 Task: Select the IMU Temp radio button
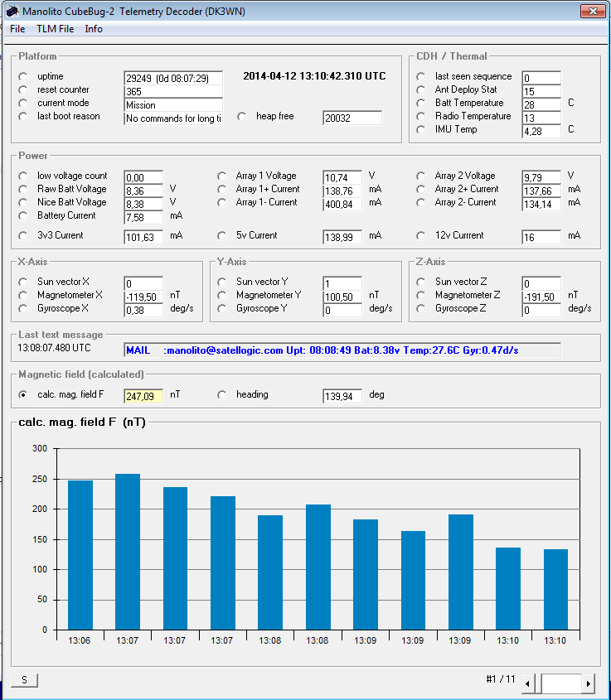pyautogui.click(x=420, y=129)
